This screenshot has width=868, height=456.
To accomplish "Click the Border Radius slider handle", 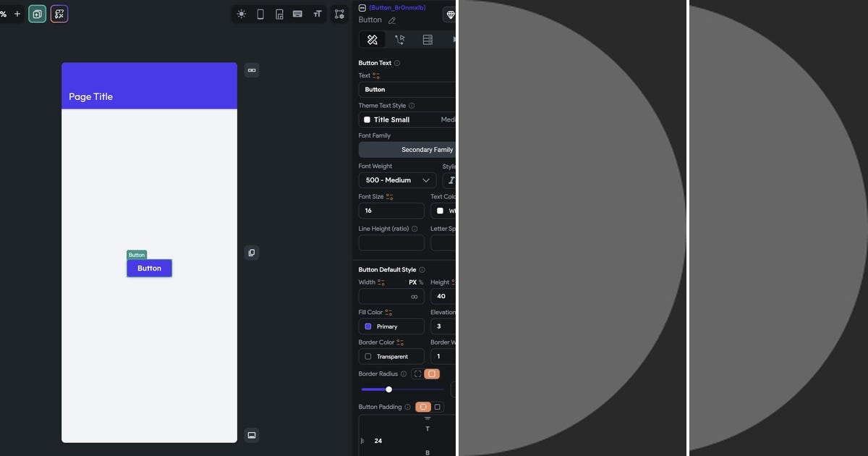I will point(388,389).
